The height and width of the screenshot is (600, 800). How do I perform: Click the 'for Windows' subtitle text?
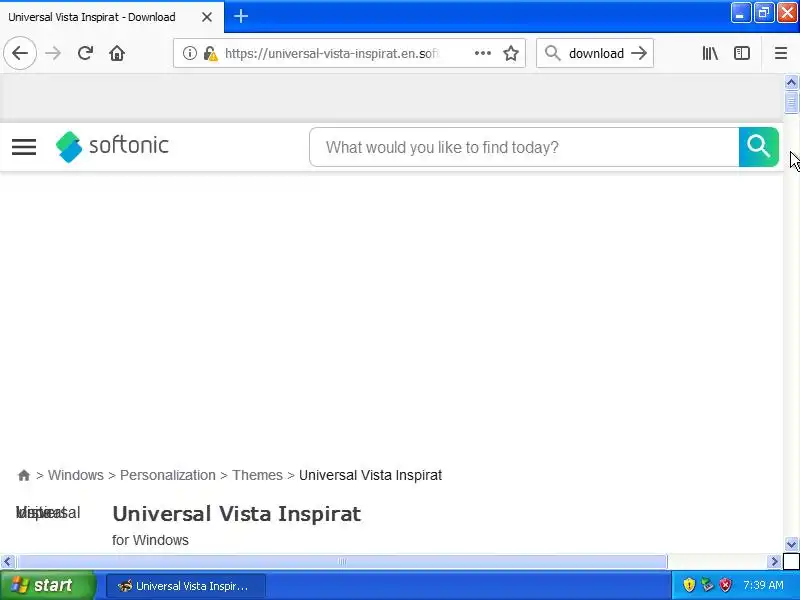pyautogui.click(x=150, y=540)
